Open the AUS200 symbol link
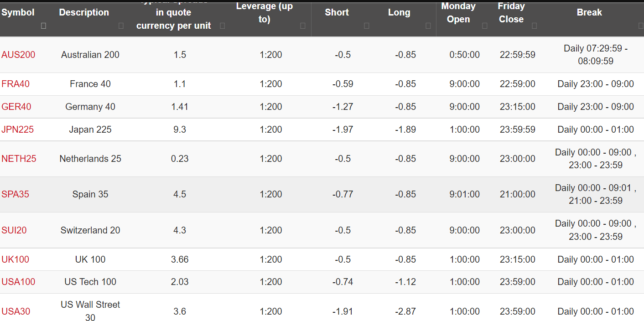 [x=18, y=55]
